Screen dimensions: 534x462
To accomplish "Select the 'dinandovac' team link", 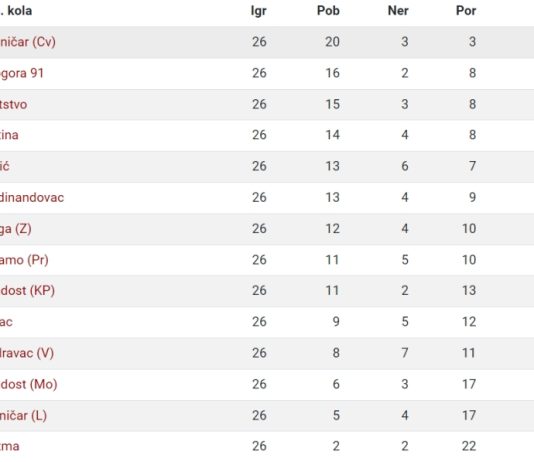I will point(32,197).
